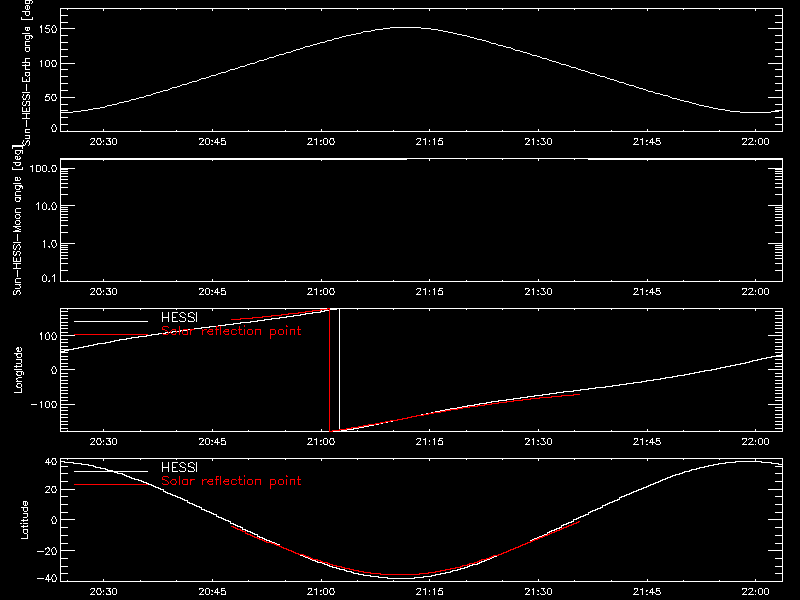Click 20:45 time label under Moon angle plot
This screenshot has width=800, height=600.
(212, 292)
